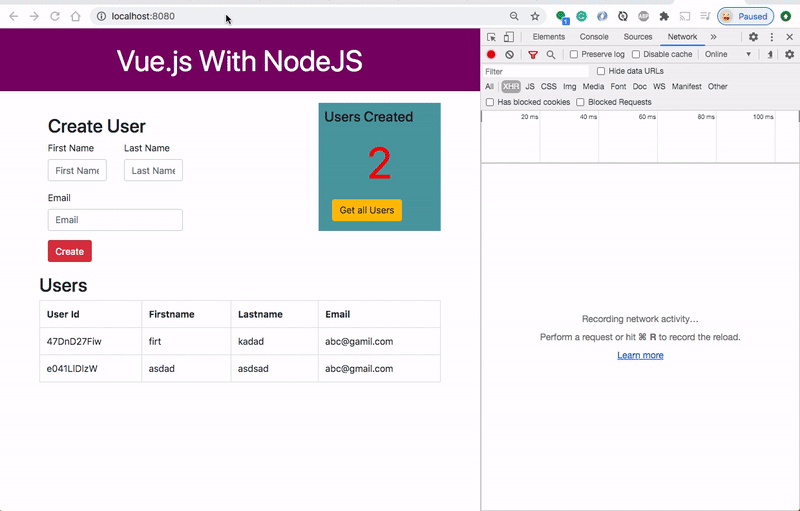Focus the First Name input field
Image resolution: width=800 pixels, height=511 pixels.
77,170
